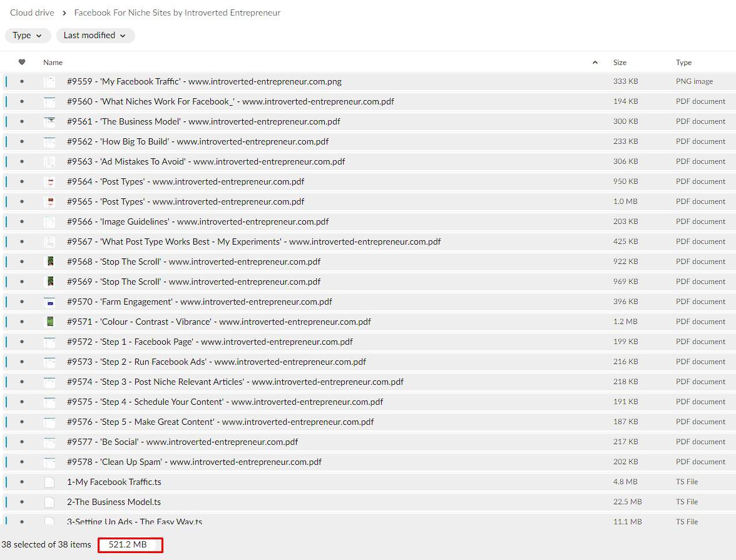Select file name "#9571 - 'Colour - Contrast - Vibrance'"

(x=219, y=322)
